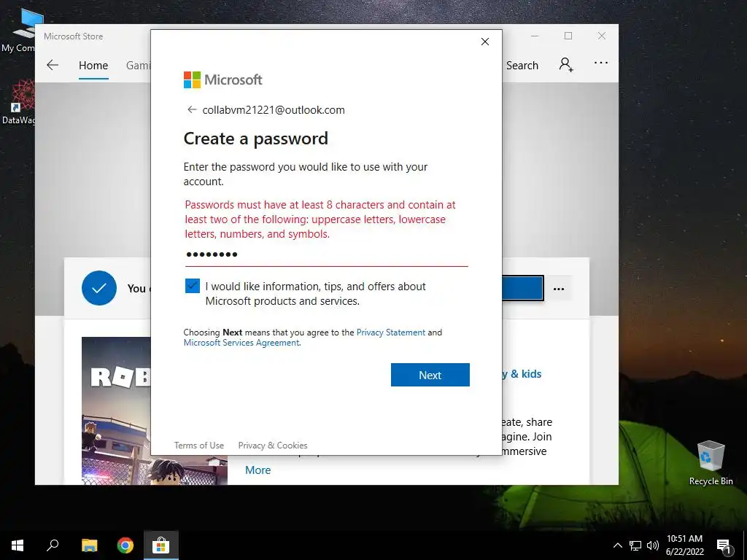Go back in the Microsoft Store window
This screenshot has height=560, width=747.
(x=53, y=65)
